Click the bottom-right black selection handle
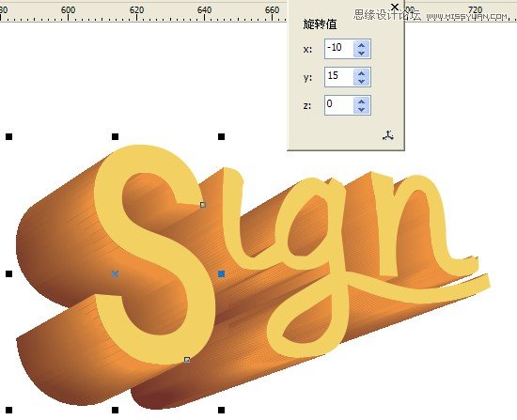 click(x=222, y=410)
